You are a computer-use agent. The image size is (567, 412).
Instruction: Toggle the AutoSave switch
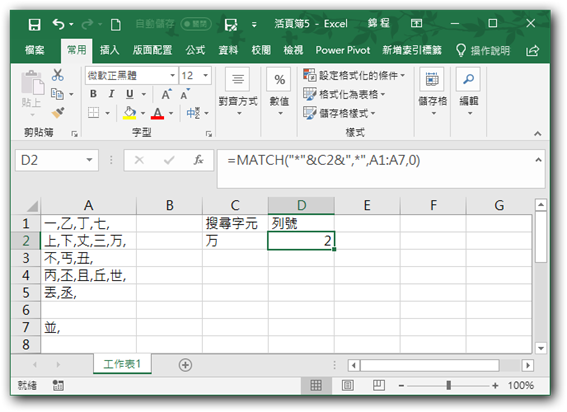[x=196, y=24]
